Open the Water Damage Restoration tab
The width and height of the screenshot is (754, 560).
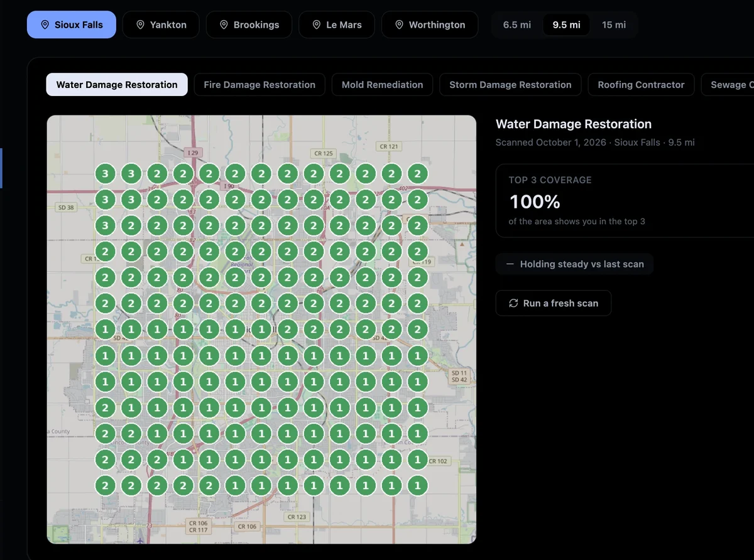point(117,85)
